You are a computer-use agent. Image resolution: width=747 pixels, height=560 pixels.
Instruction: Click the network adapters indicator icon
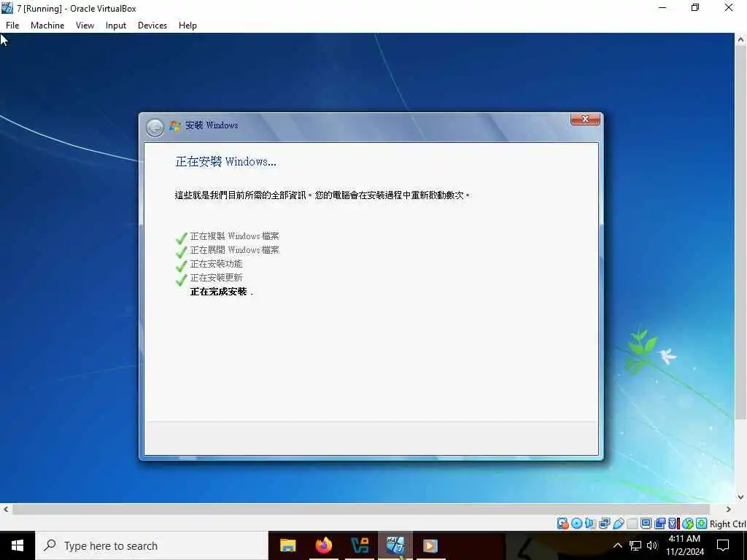(605, 524)
